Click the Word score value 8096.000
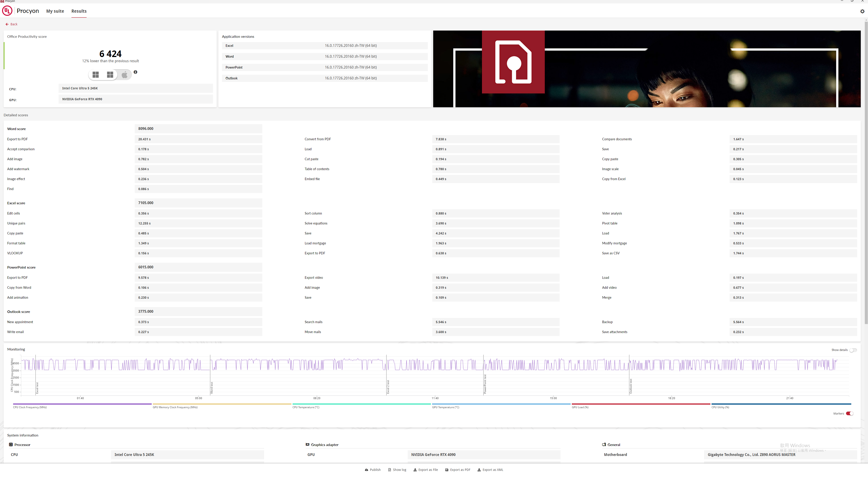Viewport: 868px width, 477px height. [199, 129]
